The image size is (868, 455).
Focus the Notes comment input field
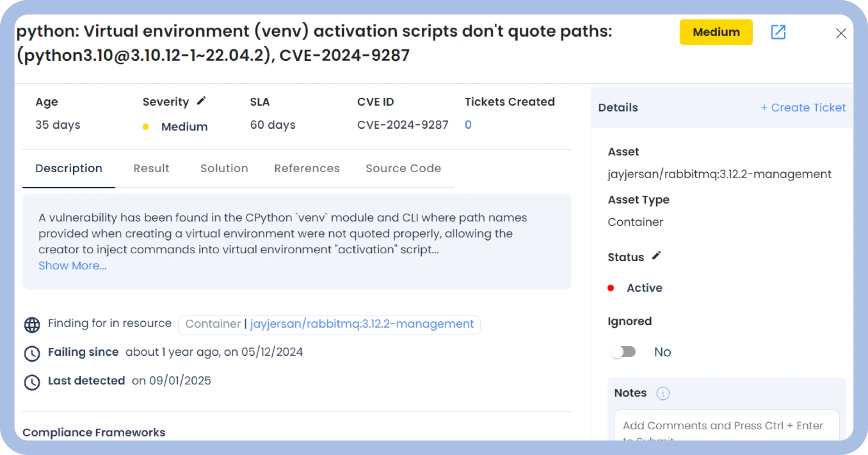726,426
